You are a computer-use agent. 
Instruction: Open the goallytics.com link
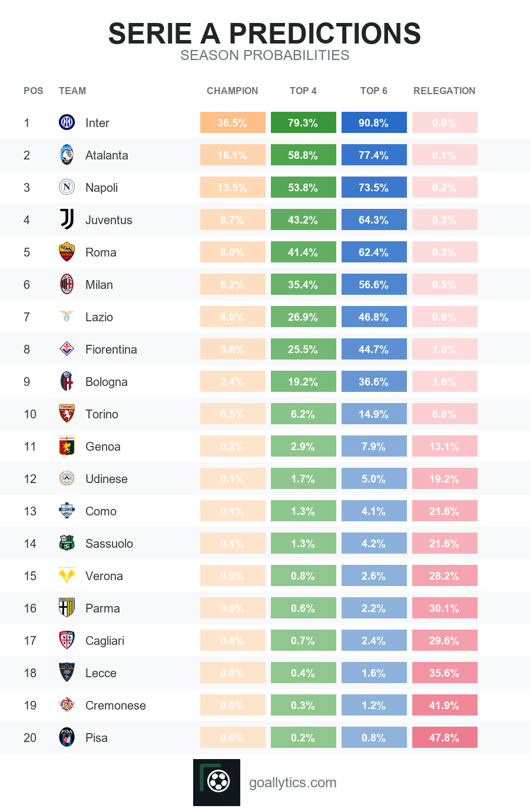(293, 783)
